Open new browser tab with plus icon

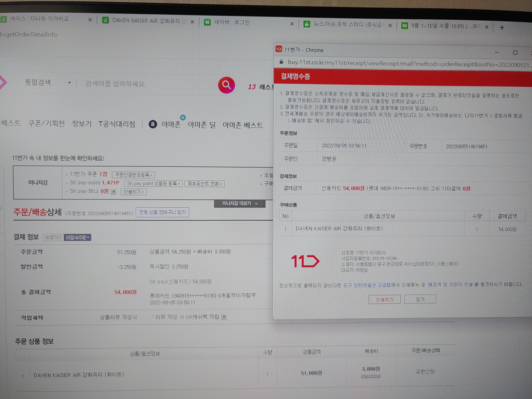point(502,28)
